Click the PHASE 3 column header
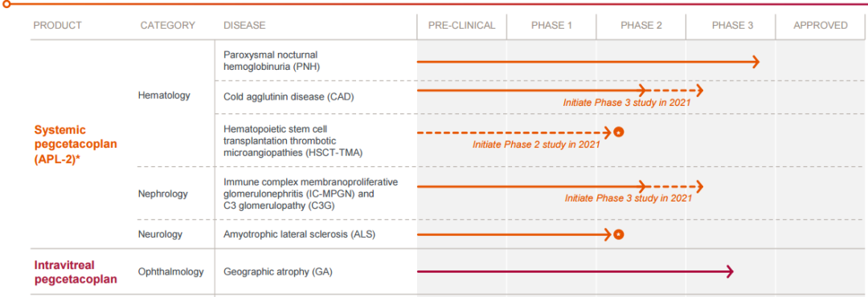The width and height of the screenshot is (868, 297). (731, 26)
